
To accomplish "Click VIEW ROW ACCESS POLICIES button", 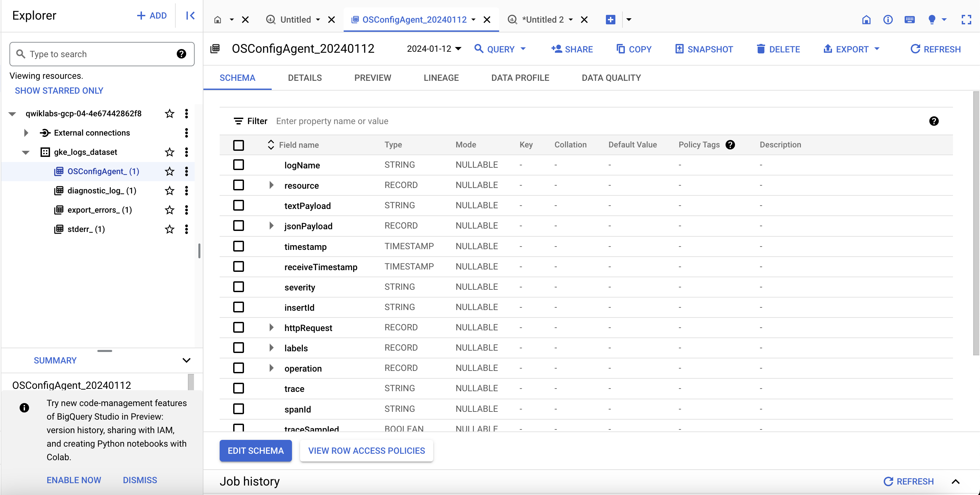I will 366,450.
